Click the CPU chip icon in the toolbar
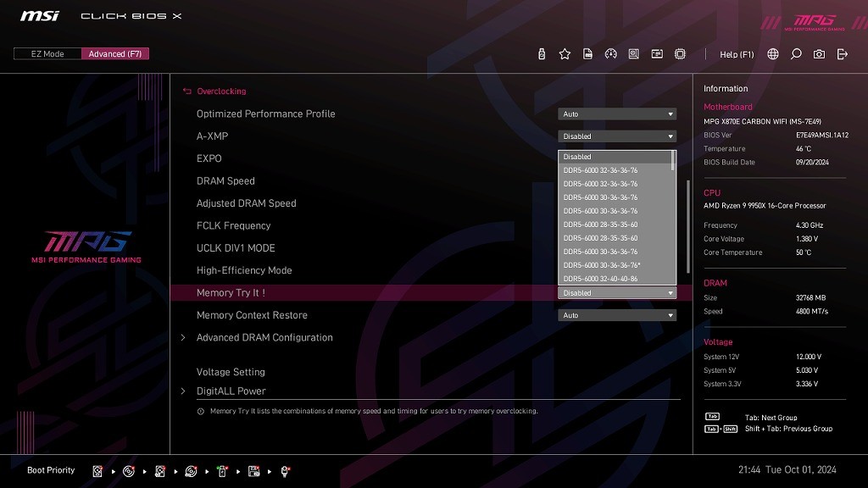This screenshot has height=488, width=868. [x=680, y=54]
